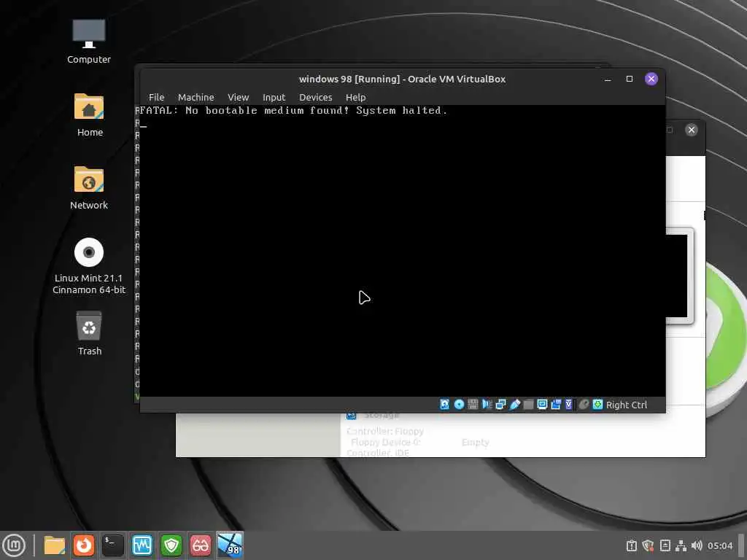Click the mouse integration indicator icon
747x560 pixels.
click(584, 404)
